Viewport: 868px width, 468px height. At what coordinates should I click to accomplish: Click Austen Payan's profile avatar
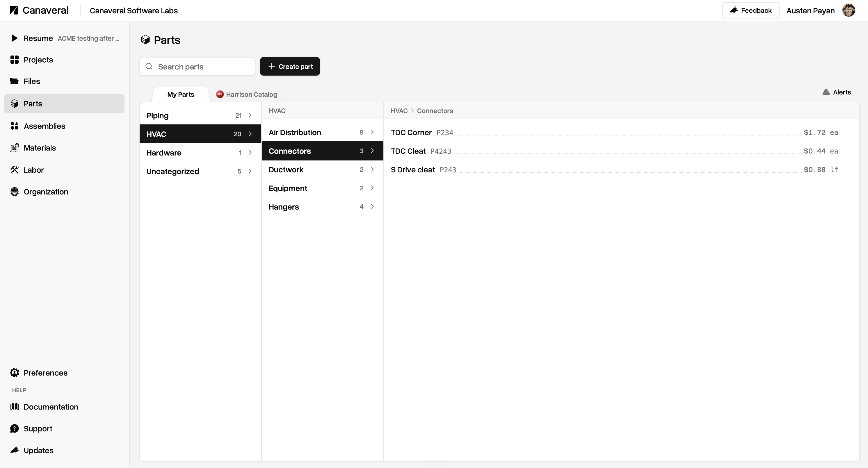coord(849,10)
